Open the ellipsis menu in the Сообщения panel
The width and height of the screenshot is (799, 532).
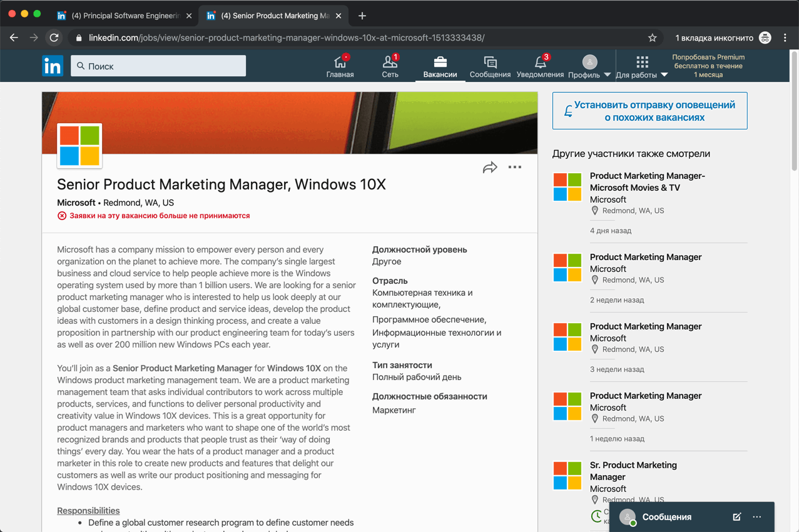(x=756, y=517)
